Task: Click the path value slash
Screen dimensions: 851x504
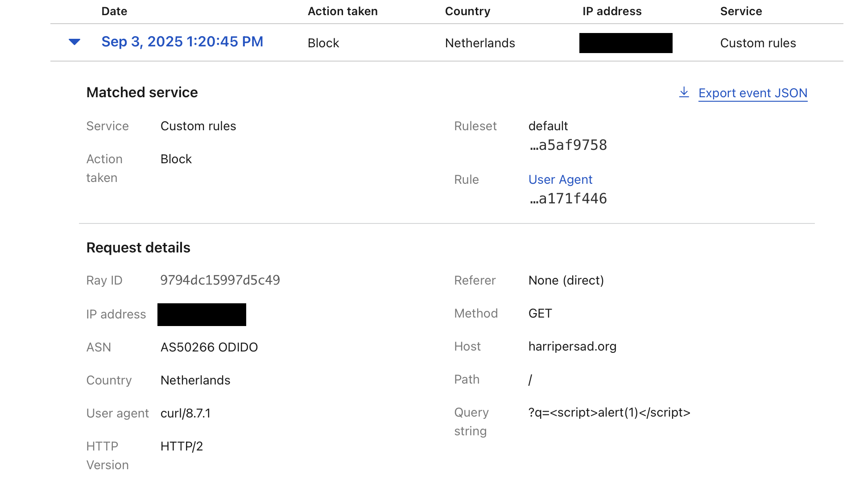Action: point(530,380)
